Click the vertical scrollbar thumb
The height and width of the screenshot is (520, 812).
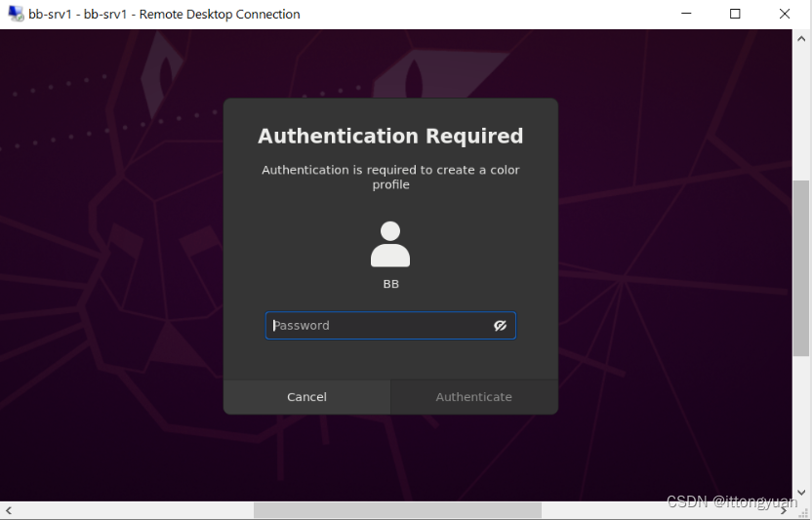coord(801,267)
